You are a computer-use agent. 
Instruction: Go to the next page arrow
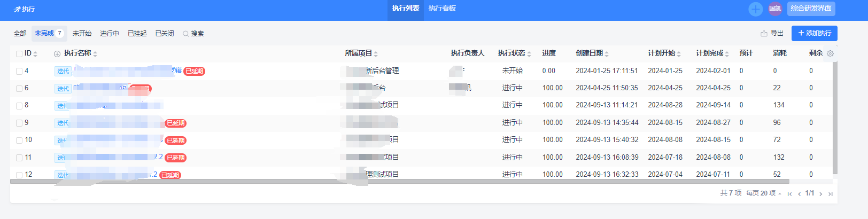[x=820, y=194]
